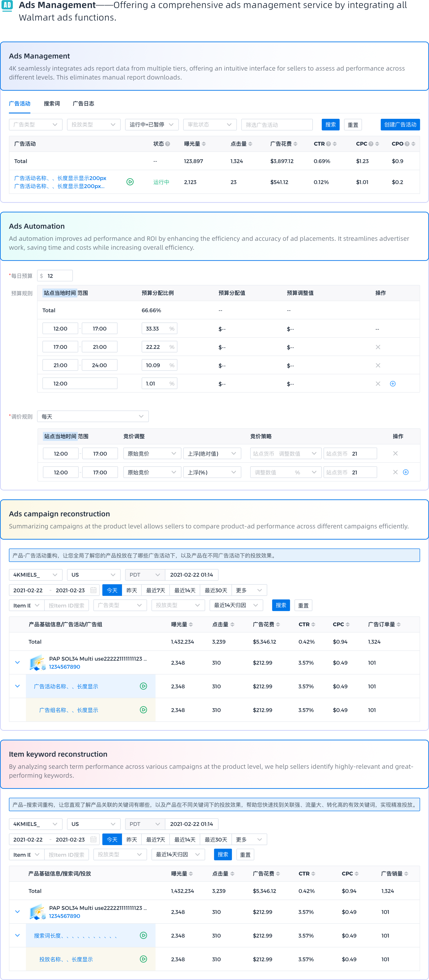Remove the 21:00–24:00 budget rule row
The width and height of the screenshot is (429, 980).
point(378,365)
